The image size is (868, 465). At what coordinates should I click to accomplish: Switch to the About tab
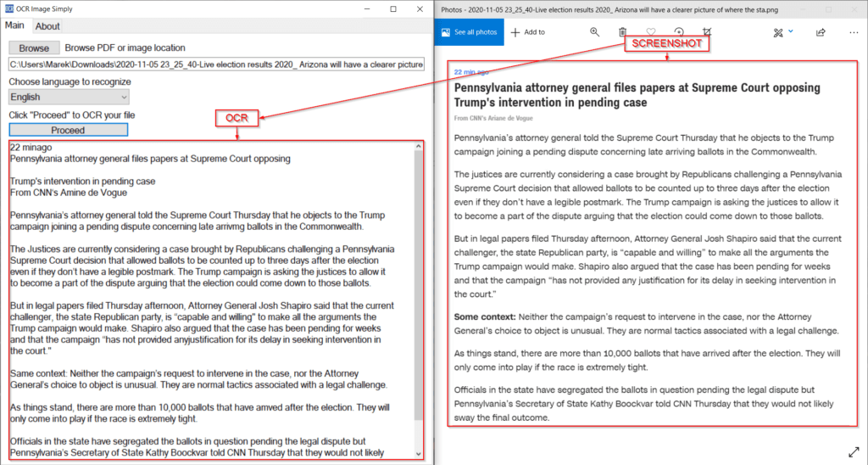tap(47, 26)
